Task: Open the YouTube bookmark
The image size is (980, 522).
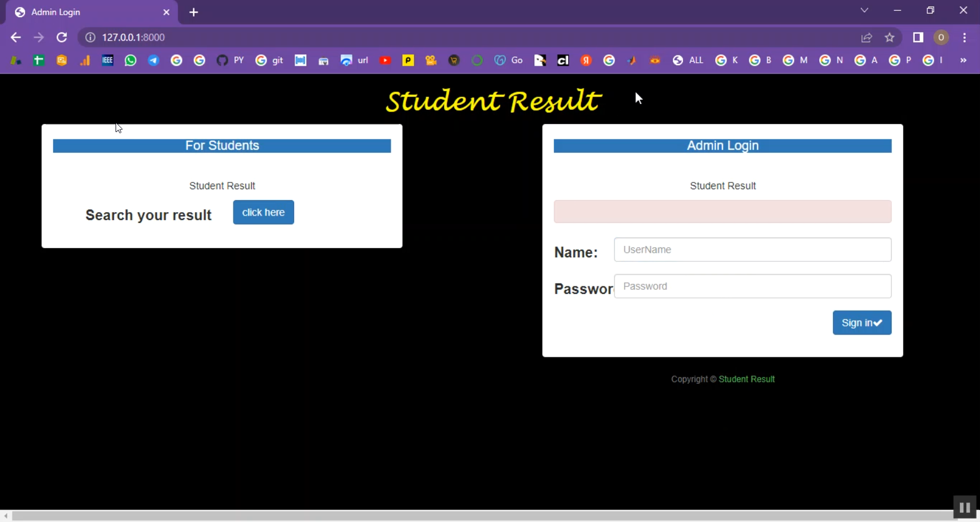Action: (x=385, y=61)
